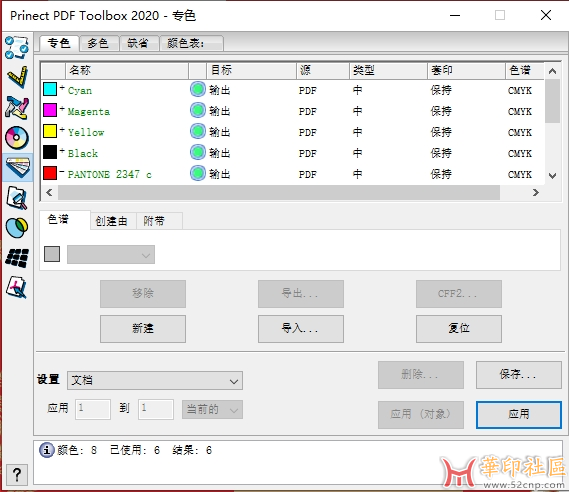Click the 到 to-page input field

[x=156, y=410]
